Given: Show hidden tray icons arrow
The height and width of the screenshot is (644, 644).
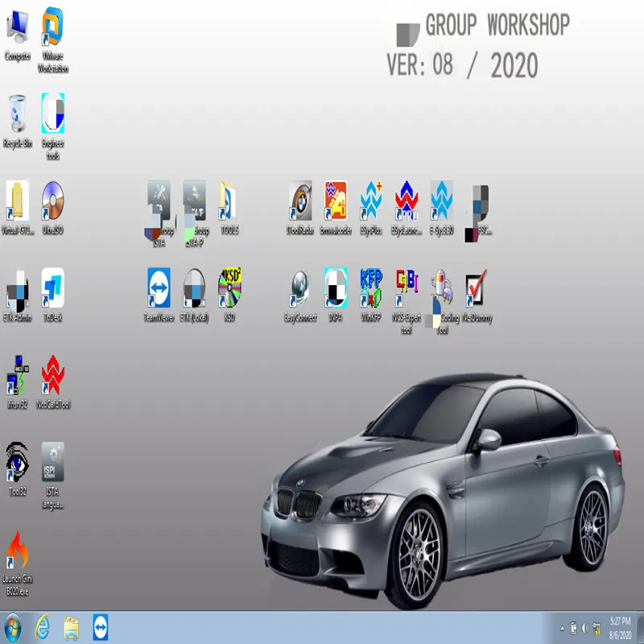Looking at the screenshot, I should click(562, 628).
